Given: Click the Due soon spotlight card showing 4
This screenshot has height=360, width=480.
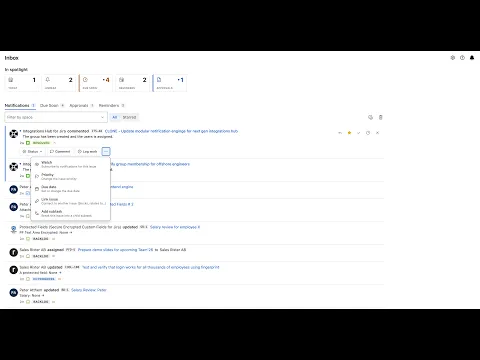Looking at the screenshot, I should pyautogui.click(x=96, y=83).
